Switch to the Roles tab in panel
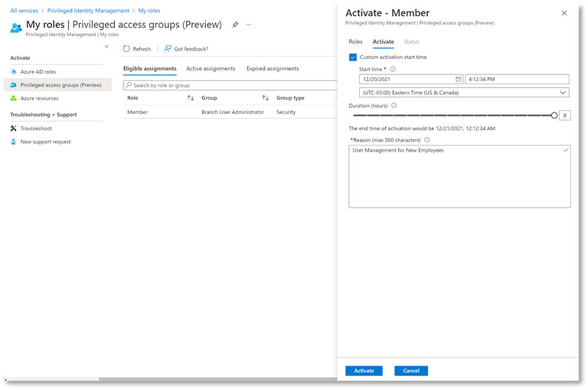The height and width of the screenshot is (390, 588). 355,42
